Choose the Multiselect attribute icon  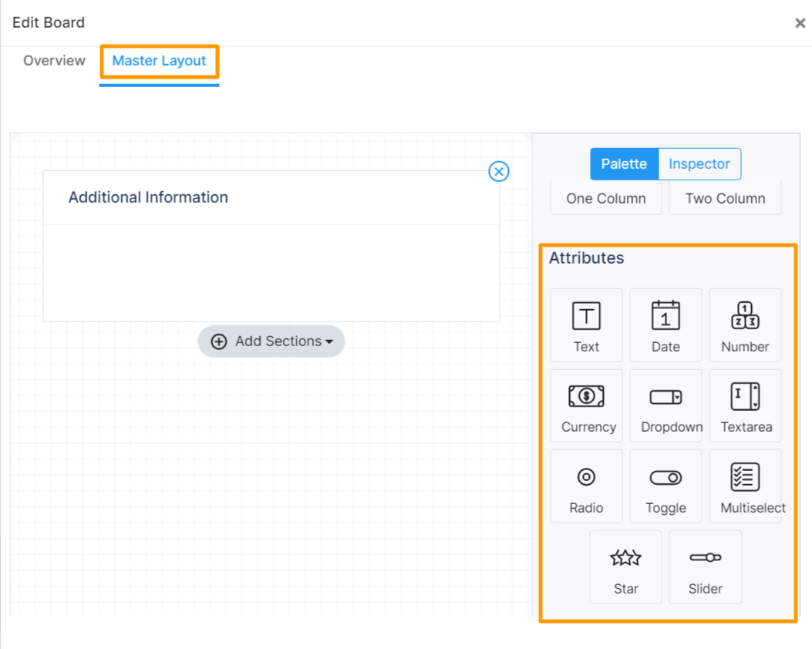(x=745, y=486)
